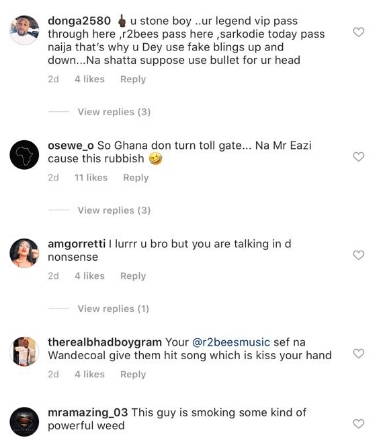This screenshot has width=383, height=439.
Task: View amgorretti's profile avatar
Action: (x=24, y=253)
